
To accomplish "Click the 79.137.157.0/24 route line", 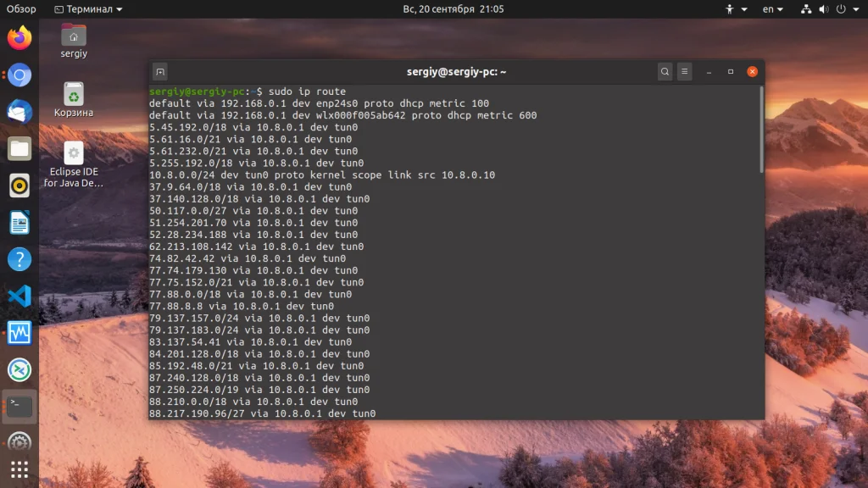I will 259,319.
